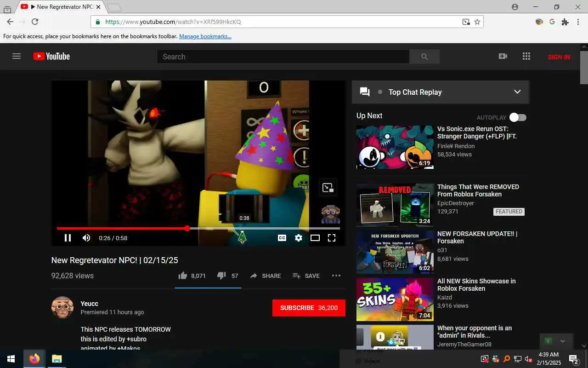Click the Firefox taskbar icon

34,359
